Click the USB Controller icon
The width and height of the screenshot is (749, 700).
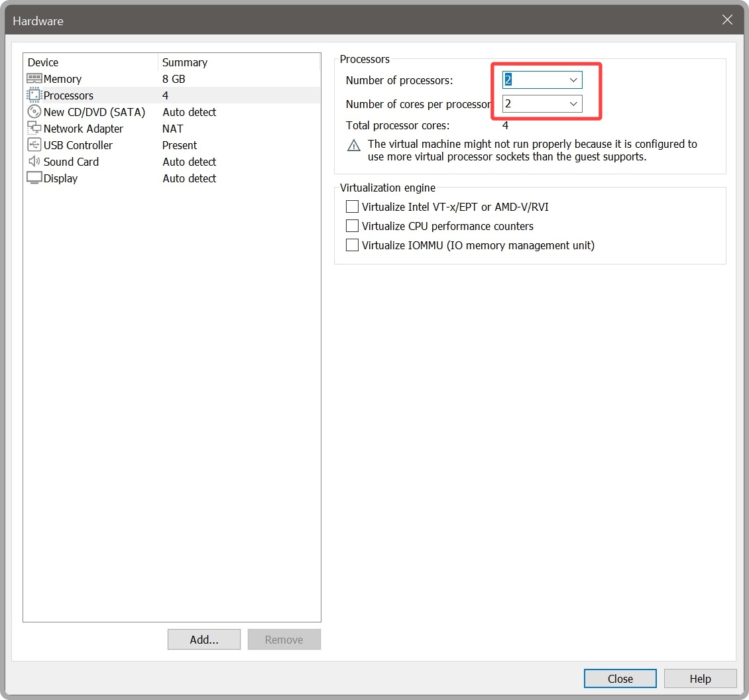(34, 145)
